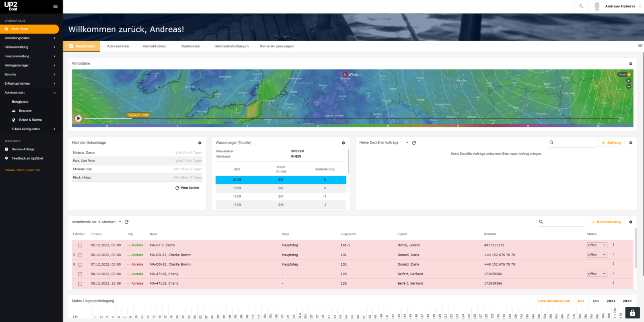644x322 pixels.
Task: Click the + Auftrag button
Action: [611, 143]
